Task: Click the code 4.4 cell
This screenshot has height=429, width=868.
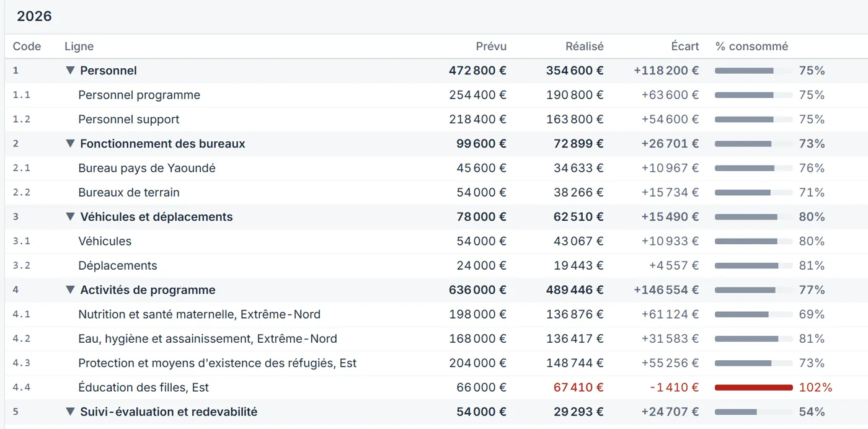Action: pos(22,387)
